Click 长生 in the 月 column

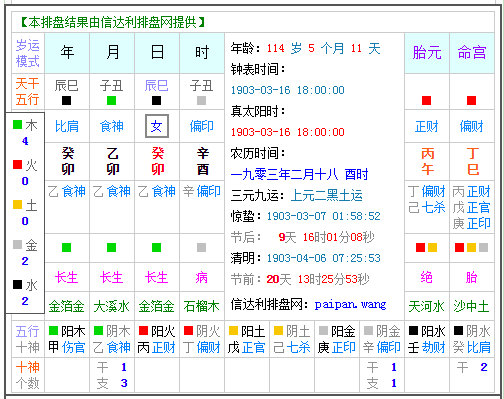coord(112,277)
